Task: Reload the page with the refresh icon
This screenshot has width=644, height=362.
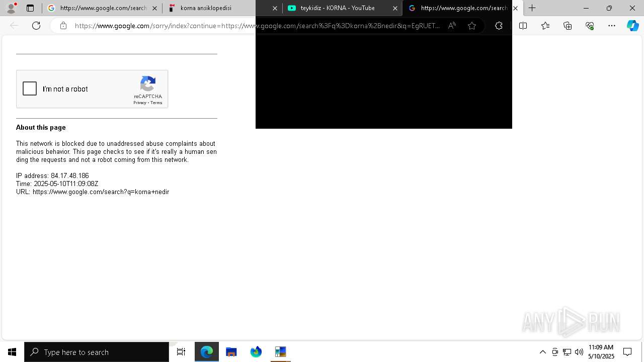Action: [x=36, y=26]
